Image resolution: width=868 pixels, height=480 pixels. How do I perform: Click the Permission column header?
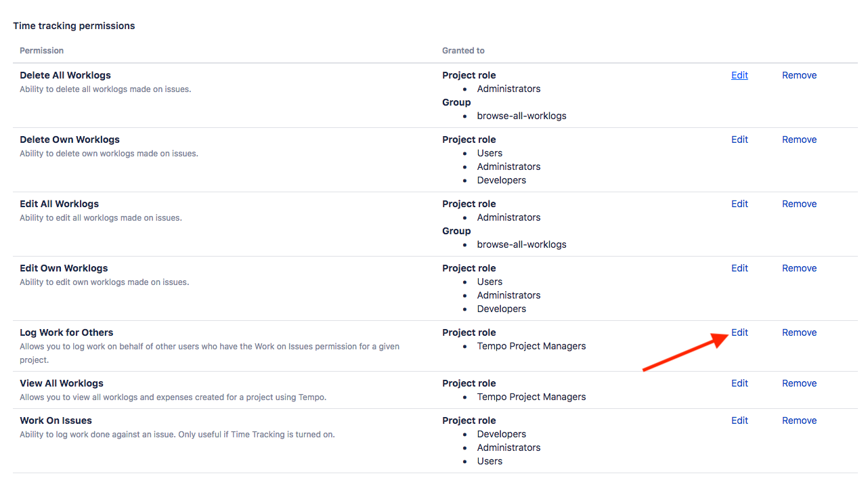point(41,51)
